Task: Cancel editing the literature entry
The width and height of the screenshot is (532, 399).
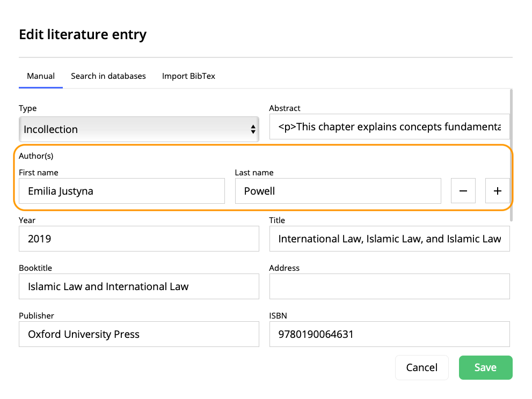Action: (x=422, y=367)
